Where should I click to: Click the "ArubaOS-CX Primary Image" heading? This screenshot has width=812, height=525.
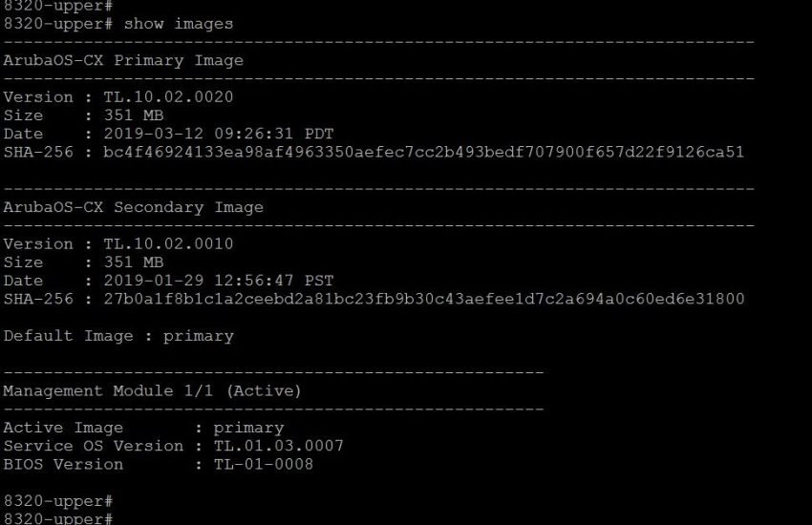(x=123, y=60)
